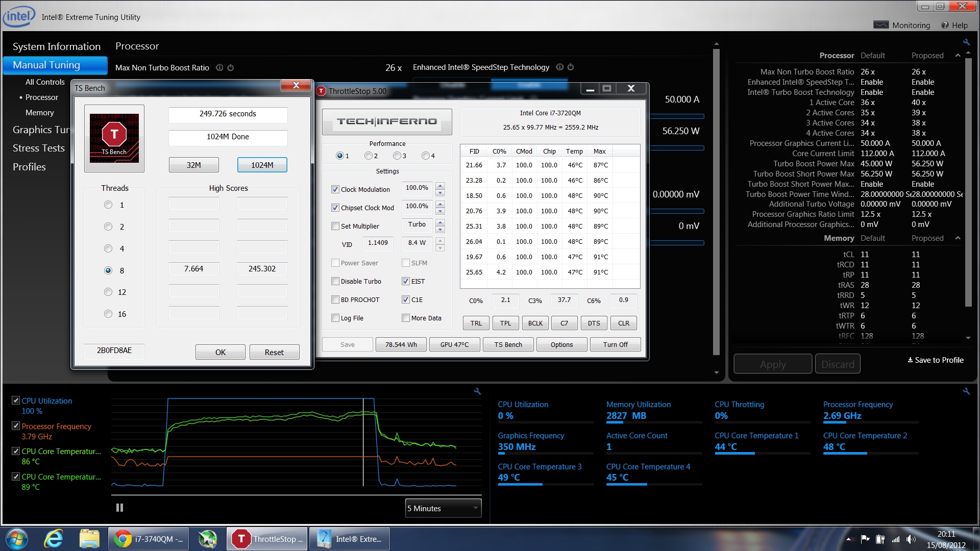Screen dimensions: 980x551
Task: Select 16 threads in TS Bench
Action: point(108,314)
